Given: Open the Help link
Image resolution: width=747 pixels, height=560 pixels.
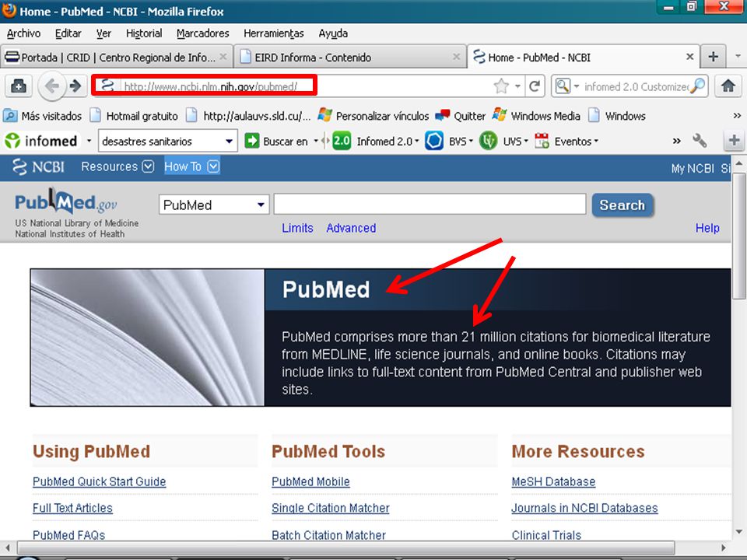Looking at the screenshot, I should 707,228.
